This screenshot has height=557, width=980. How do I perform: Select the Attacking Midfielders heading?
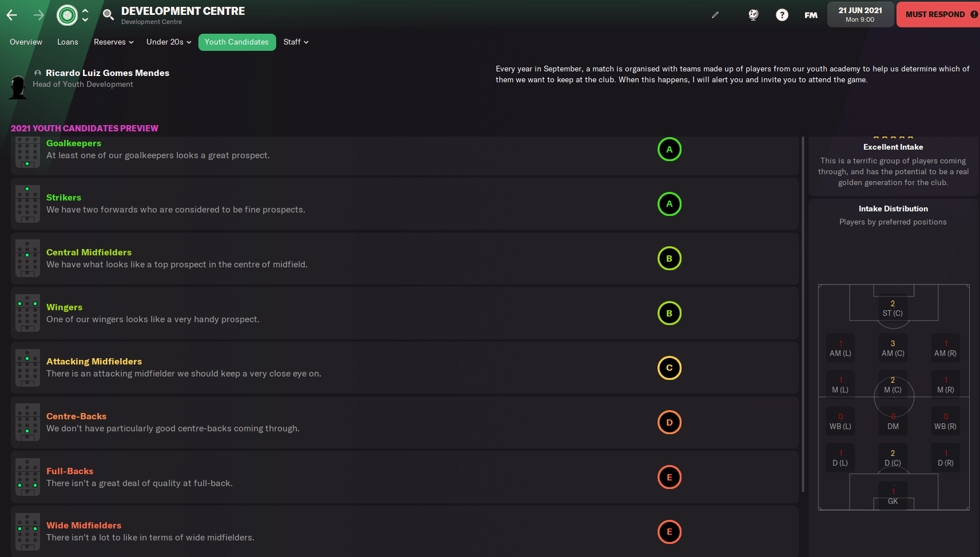pyautogui.click(x=94, y=362)
